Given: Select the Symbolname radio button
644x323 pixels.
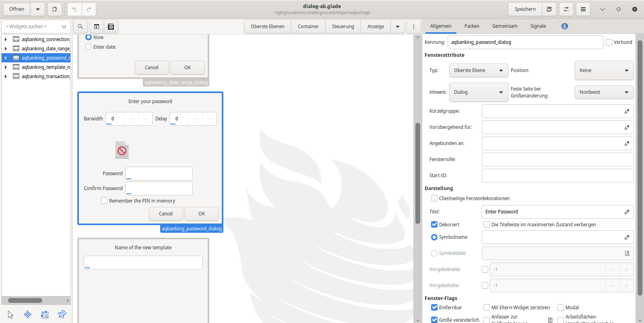Looking at the screenshot, I should click(434, 237).
